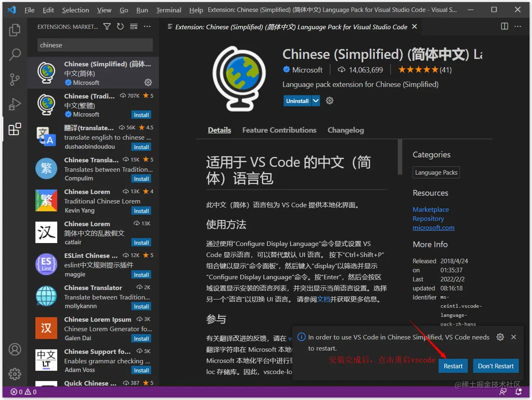
Task: Open the Run and Debug view
Action: tap(15, 104)
